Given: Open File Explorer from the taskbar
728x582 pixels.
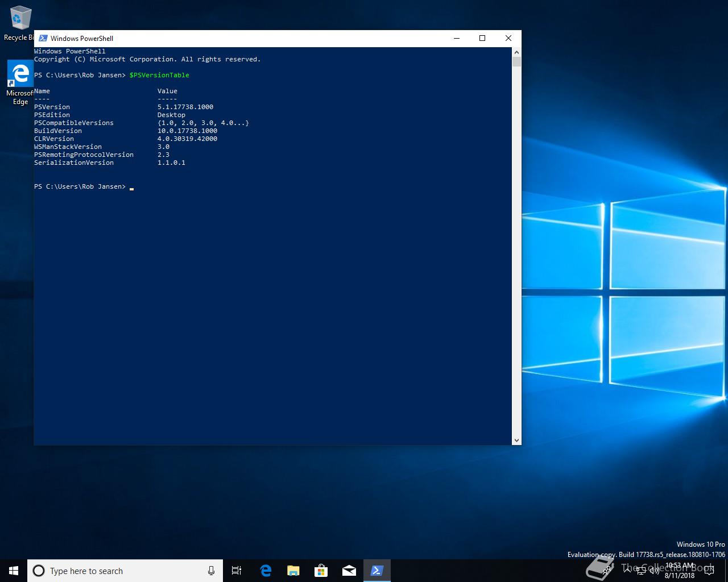Looking at the screenshot, I should (293, 571).
